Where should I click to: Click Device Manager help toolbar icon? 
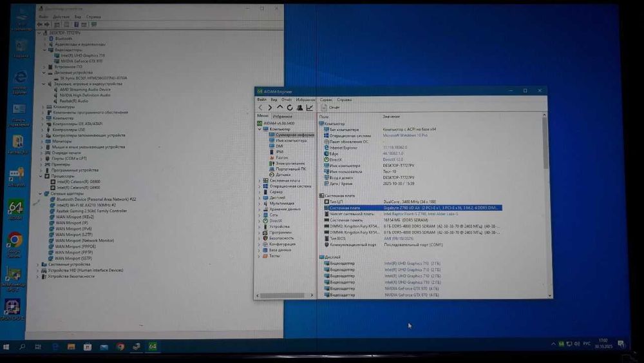point(77,25)
